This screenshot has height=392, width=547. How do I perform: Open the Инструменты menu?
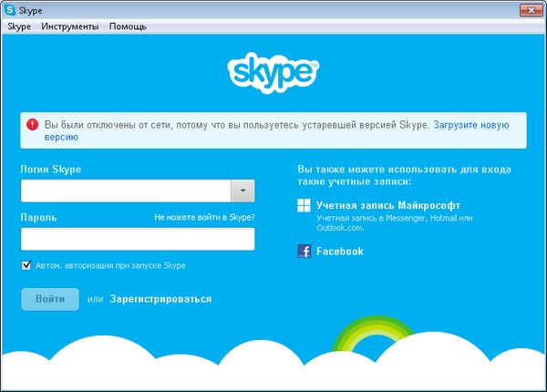point(70,26)
